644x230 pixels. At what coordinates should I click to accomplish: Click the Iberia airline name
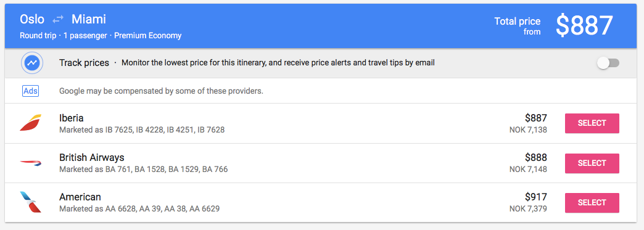coord(72,118)
